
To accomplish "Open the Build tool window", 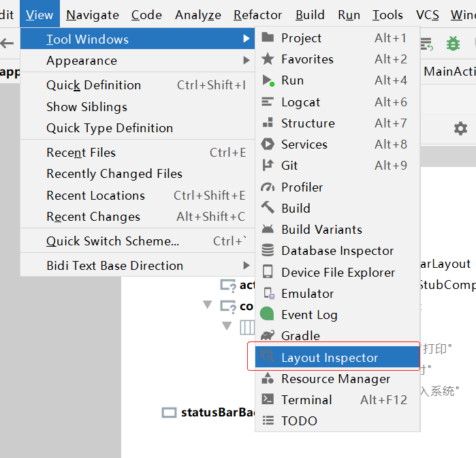I will point(337,209).
